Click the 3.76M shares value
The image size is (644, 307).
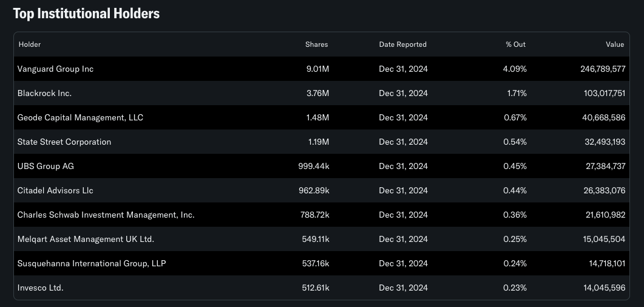318,94
